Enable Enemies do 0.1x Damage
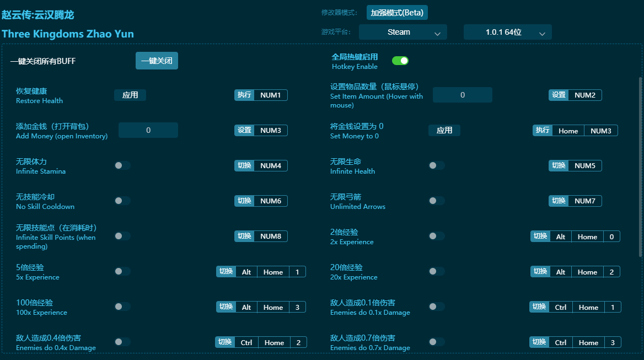The height and width of the screenshot is (360, 644). coord(437,307)
